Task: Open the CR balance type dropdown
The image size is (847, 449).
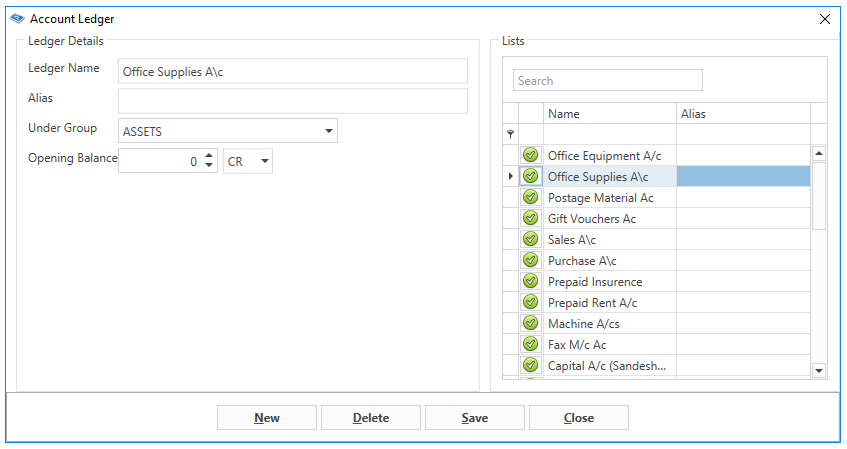Action: pos(265,161)
